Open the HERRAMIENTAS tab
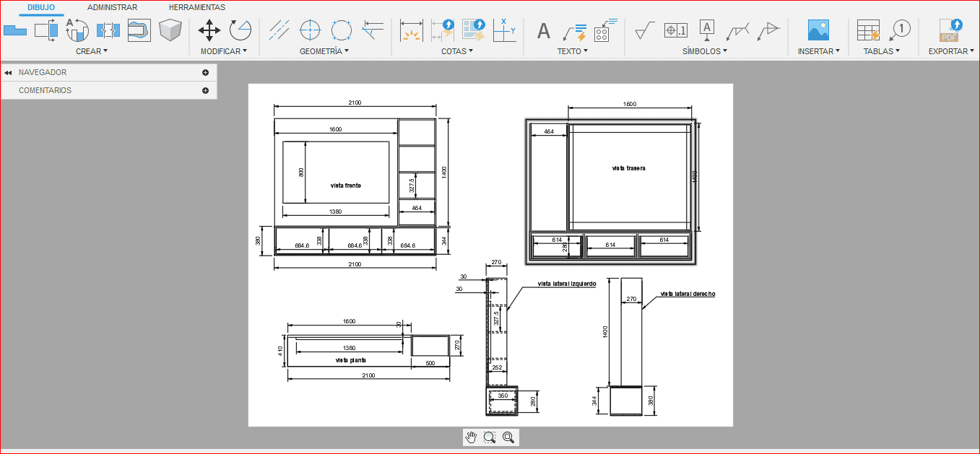 pos(196,7)
